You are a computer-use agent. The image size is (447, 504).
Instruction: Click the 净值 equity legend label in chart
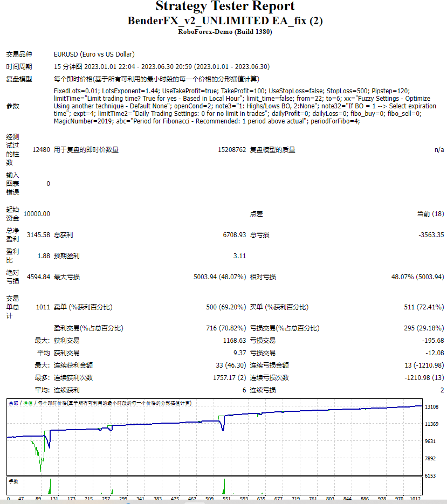28,403
